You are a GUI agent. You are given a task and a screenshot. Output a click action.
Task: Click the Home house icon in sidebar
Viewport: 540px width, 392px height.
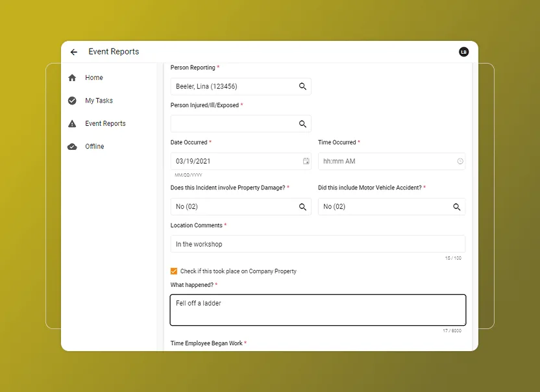(x=73, y=77)
